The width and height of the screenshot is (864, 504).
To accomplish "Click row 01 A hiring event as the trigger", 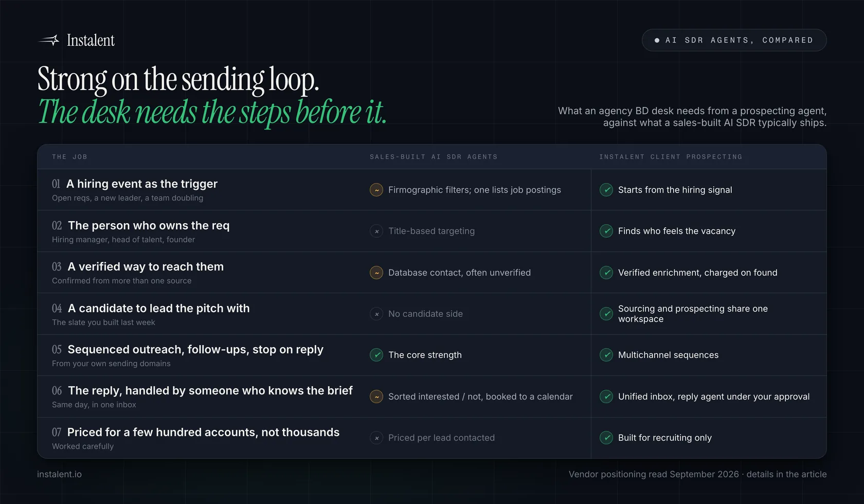I will (432, 190).
